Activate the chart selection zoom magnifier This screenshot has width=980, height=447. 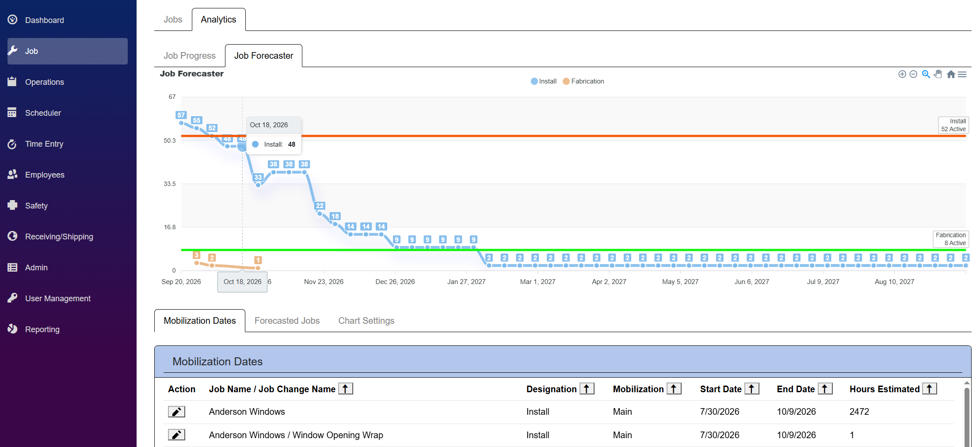coord(926,74)
